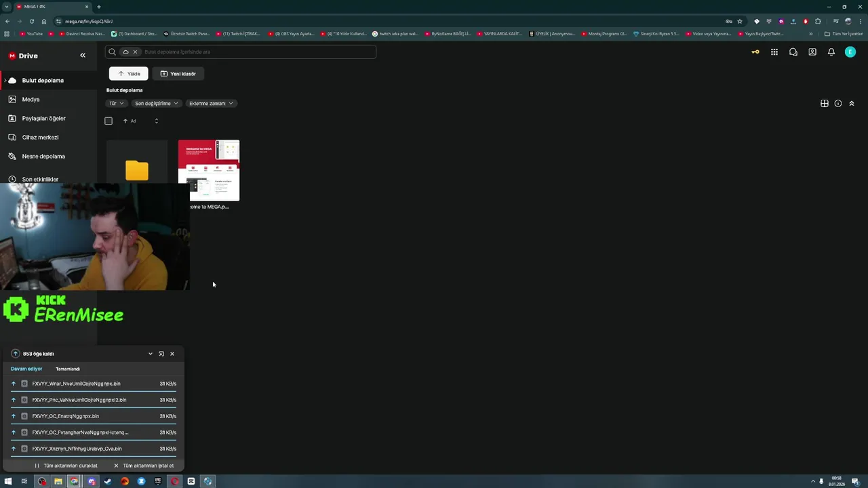868x488 pixels.
Task: Open the Eklenme zamanı filter dropdown
Action: 211,103
